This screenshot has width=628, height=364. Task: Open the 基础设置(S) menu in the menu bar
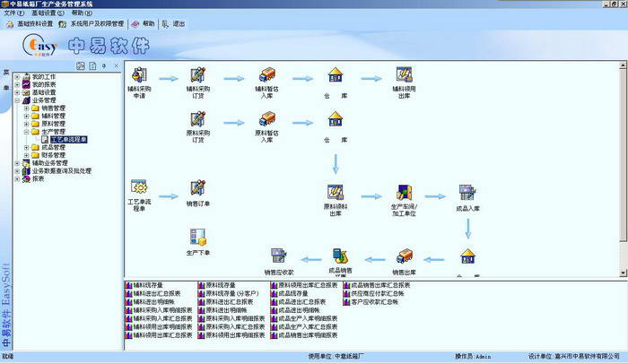[48, 13]
